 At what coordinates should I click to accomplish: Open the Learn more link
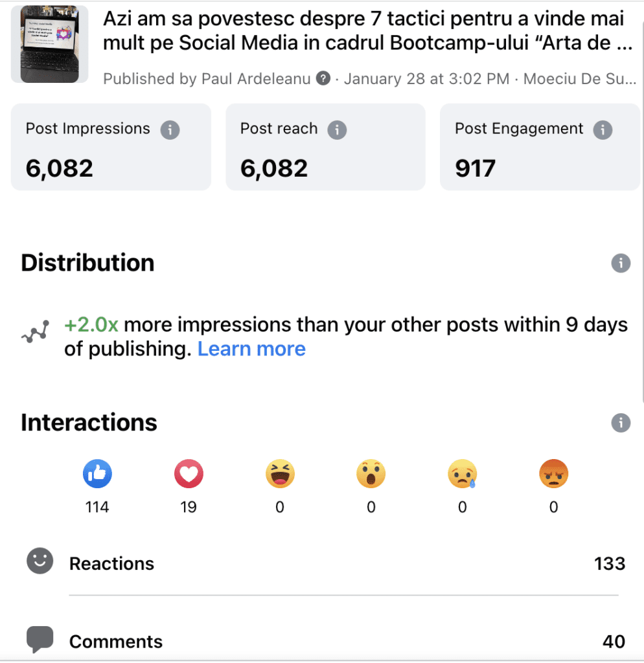(251, 349)
